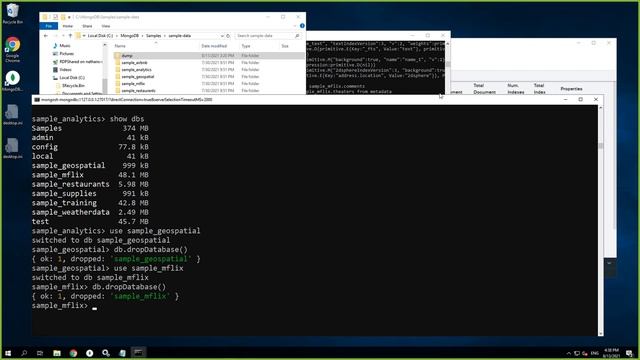Click the language indicator ENG in tray
This screenshot has height=360, width=640.
click(x=595, y=353)
